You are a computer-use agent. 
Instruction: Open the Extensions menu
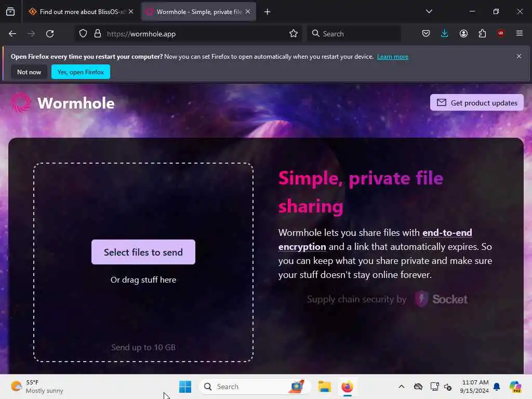pyautogui.click(x=482, y=34)
